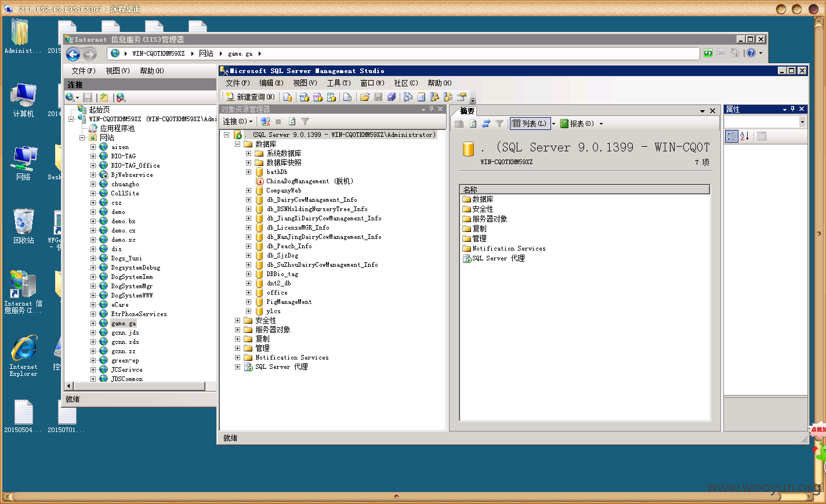826x504 pixels.
Task: Toggle Categorized view in properties panel
Action: tap(731, 136)
